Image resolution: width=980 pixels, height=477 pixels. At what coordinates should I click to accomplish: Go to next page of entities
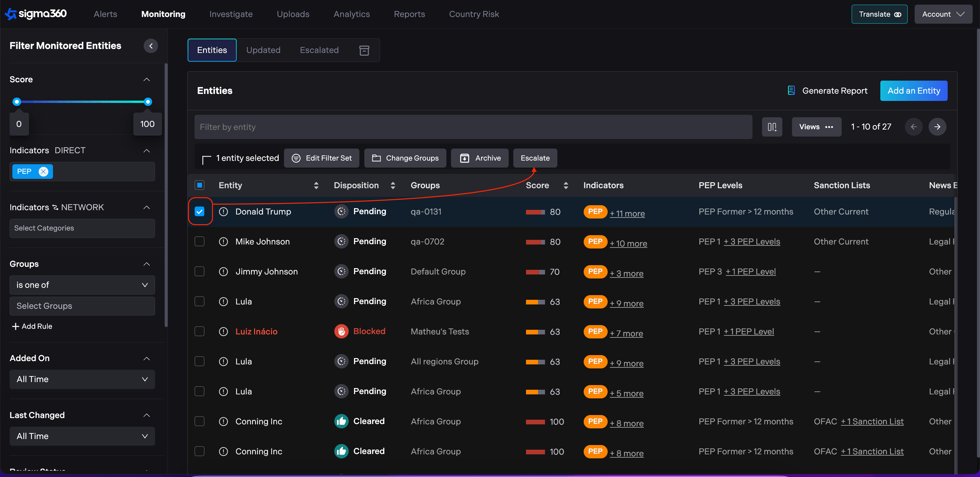(x=937, y=127)
